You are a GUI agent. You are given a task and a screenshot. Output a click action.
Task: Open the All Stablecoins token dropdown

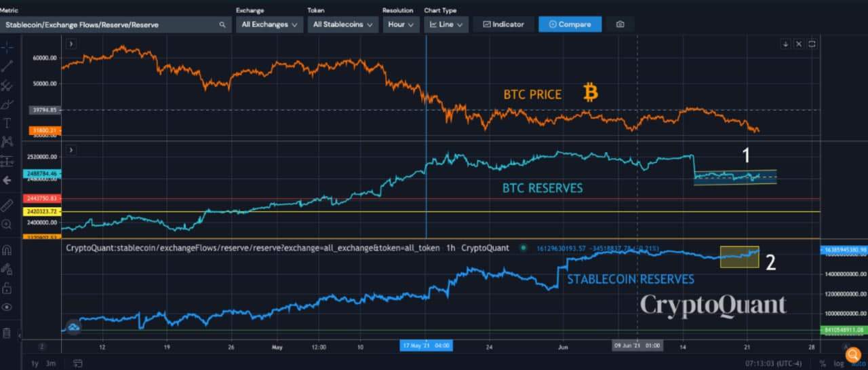coord(342,24)
